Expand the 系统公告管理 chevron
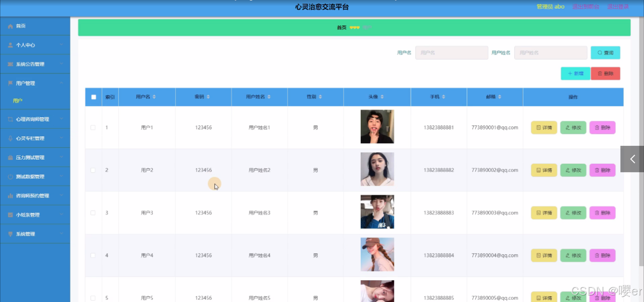 click(x=61, y=64)
